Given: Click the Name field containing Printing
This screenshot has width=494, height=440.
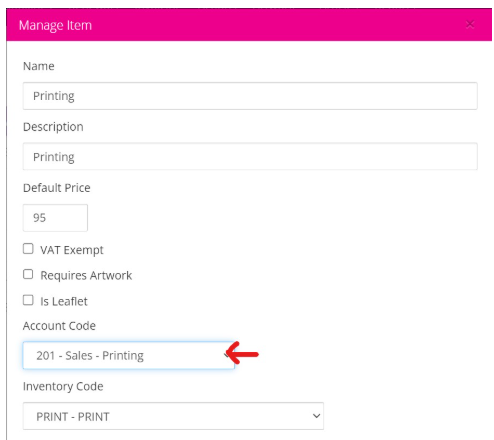Looking at the screenshot, I should coord(250,96).
